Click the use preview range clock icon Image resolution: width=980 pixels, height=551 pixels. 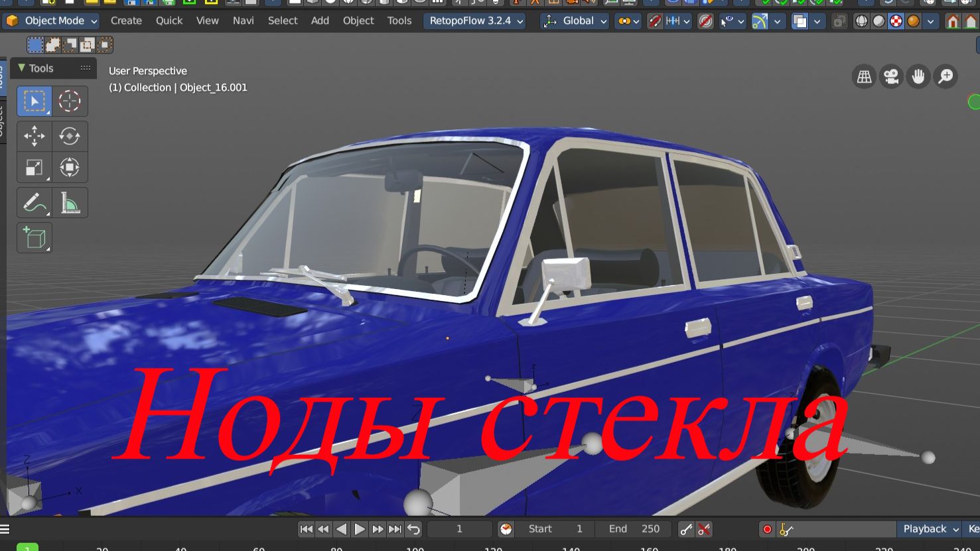pyautogui.click(x=506, y=529)
